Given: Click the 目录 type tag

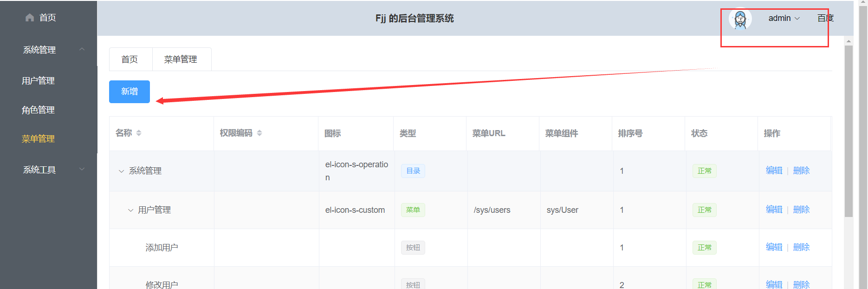Looking at the screenshot, I should pyautogui.click(x=413, y=171).
